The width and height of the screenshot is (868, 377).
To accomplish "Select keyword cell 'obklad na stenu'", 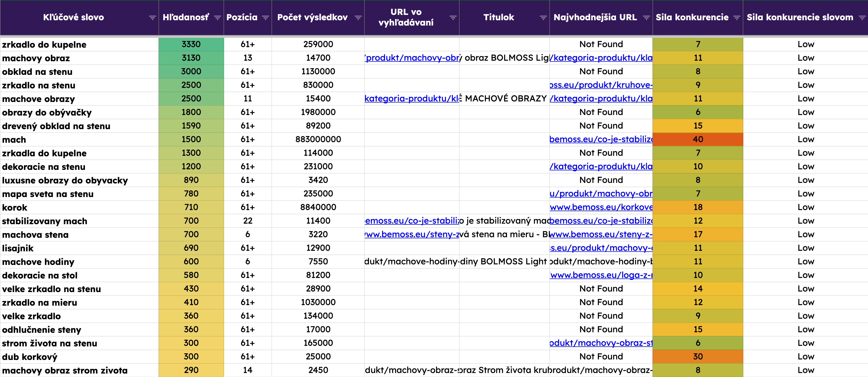I will [79, 72].
